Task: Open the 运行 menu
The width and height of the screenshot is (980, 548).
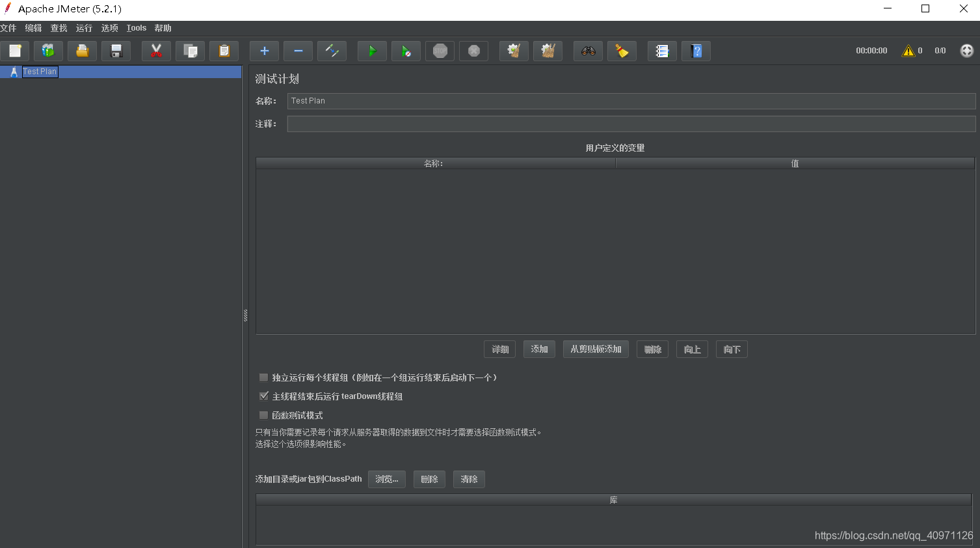Action: 84,28
